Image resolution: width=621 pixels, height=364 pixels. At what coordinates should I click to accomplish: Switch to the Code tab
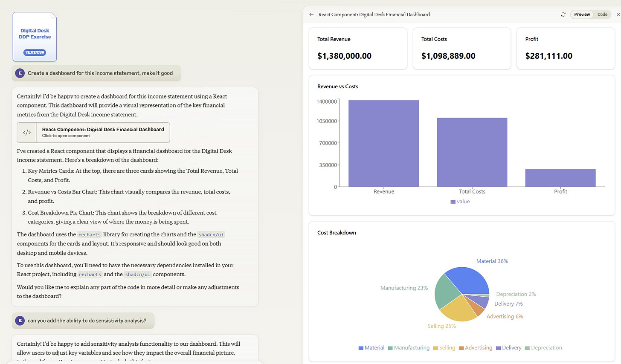click(x=602, y=14)
